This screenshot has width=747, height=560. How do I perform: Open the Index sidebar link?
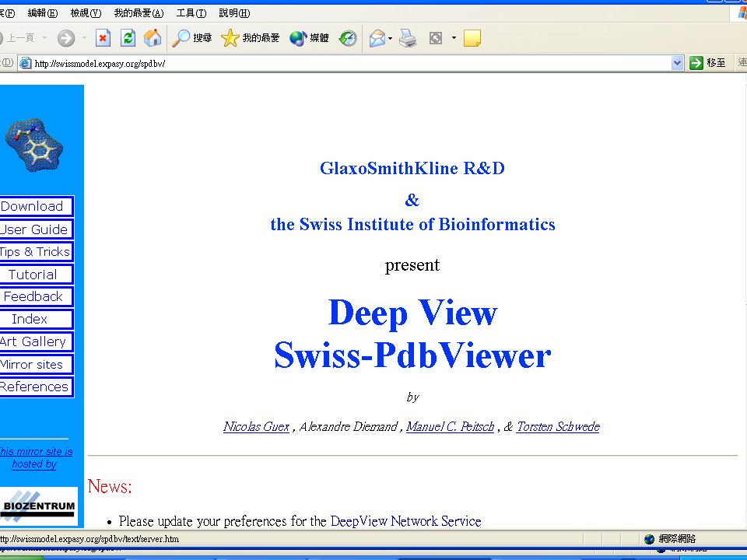36,319
